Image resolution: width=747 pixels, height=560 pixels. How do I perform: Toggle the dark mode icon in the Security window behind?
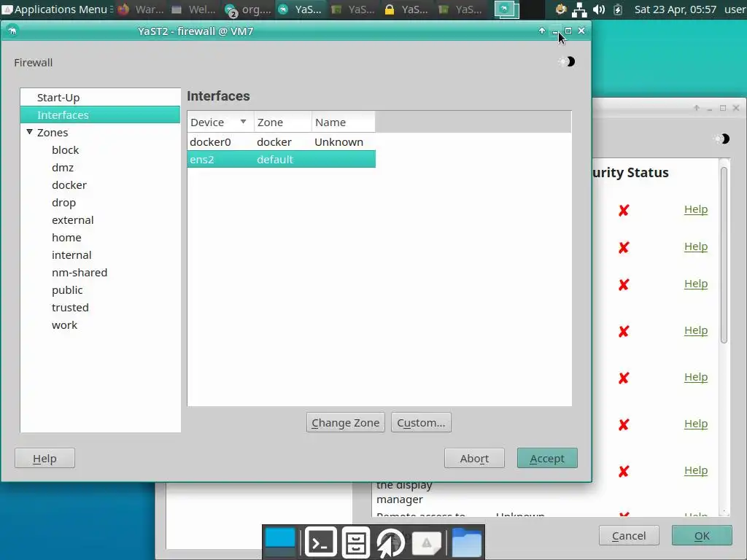coord(722,139)
